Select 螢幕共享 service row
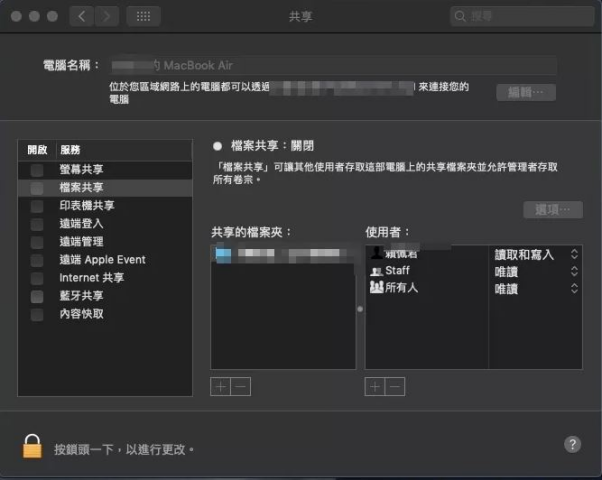Image resolution: width=602 pixels, height=480 pixels. point(105,170)
